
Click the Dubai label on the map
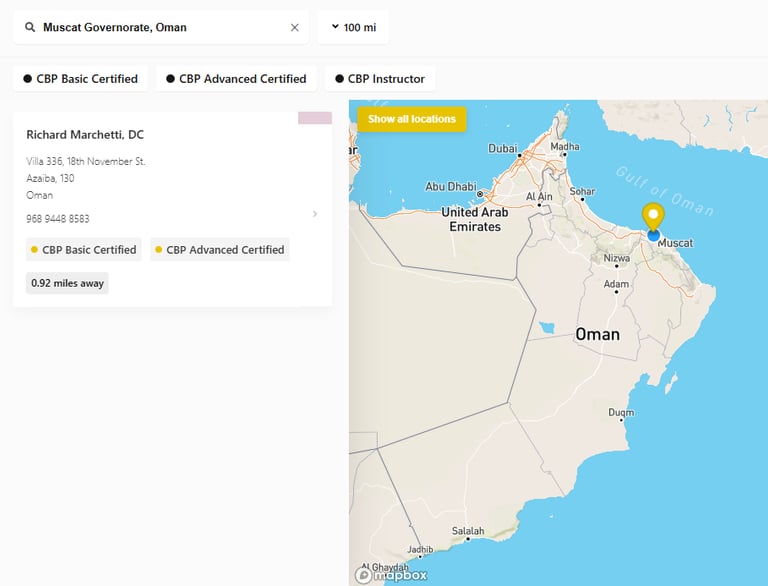point(503,149)
